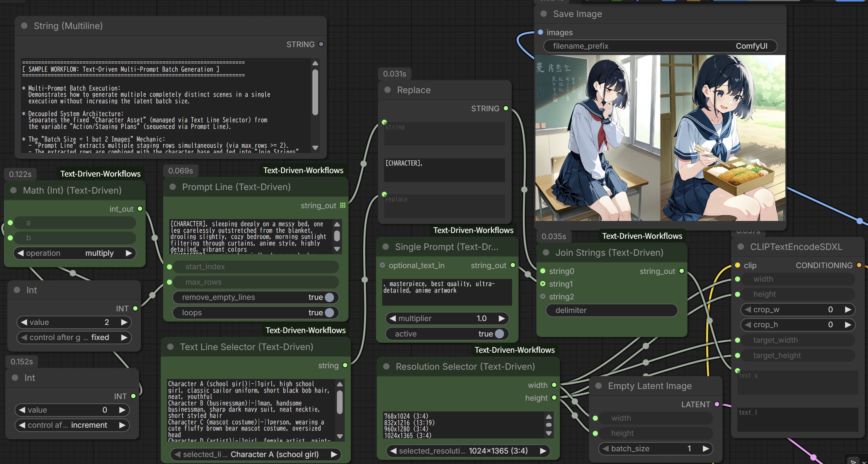Click the Text-Driven-Workflows badge above Math node
This screenshot has height=464, width=868.
point(100,174)
